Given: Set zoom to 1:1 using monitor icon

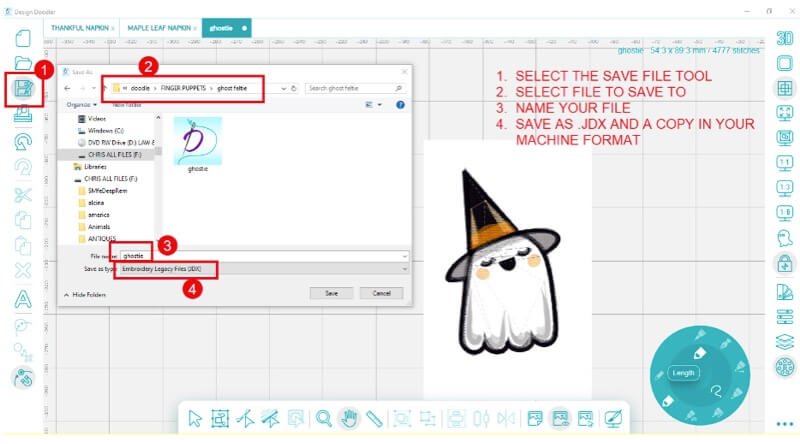Looking at the screenshot, I should (x=785, y=163).
